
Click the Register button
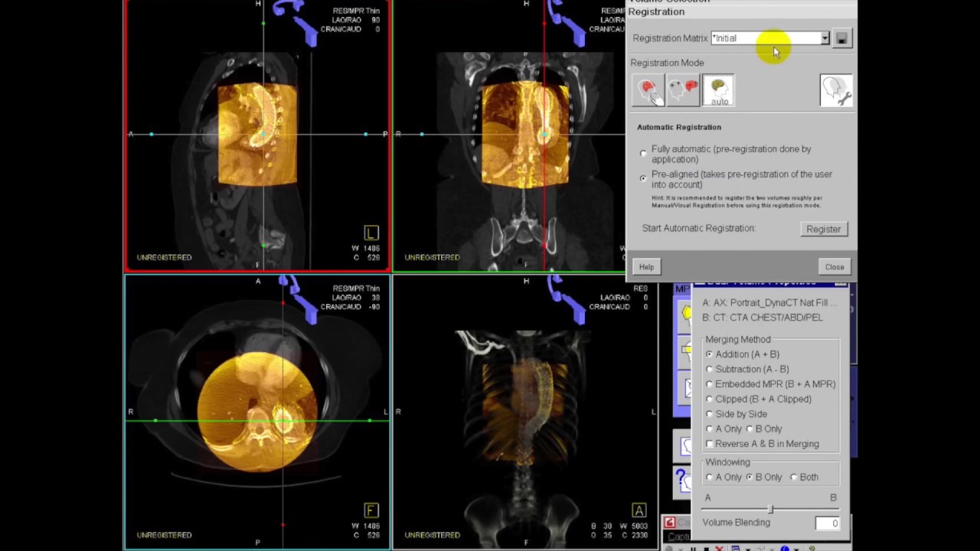tap(824, 229)
